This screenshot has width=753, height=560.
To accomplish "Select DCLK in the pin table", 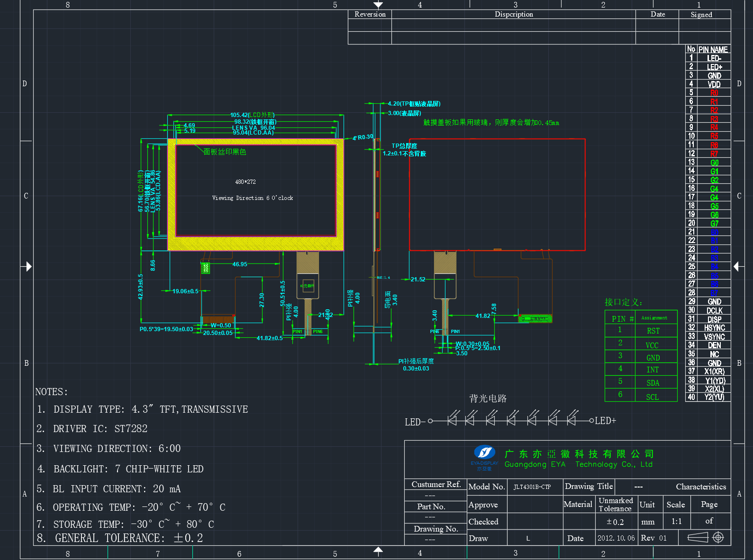I will click(x=715, y=311).
